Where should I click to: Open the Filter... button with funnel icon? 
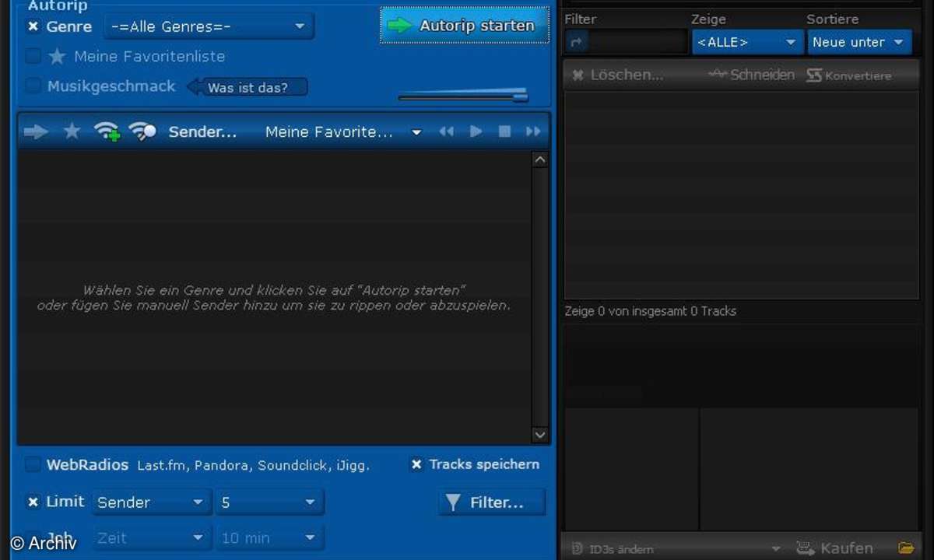(x=493, y=502)
